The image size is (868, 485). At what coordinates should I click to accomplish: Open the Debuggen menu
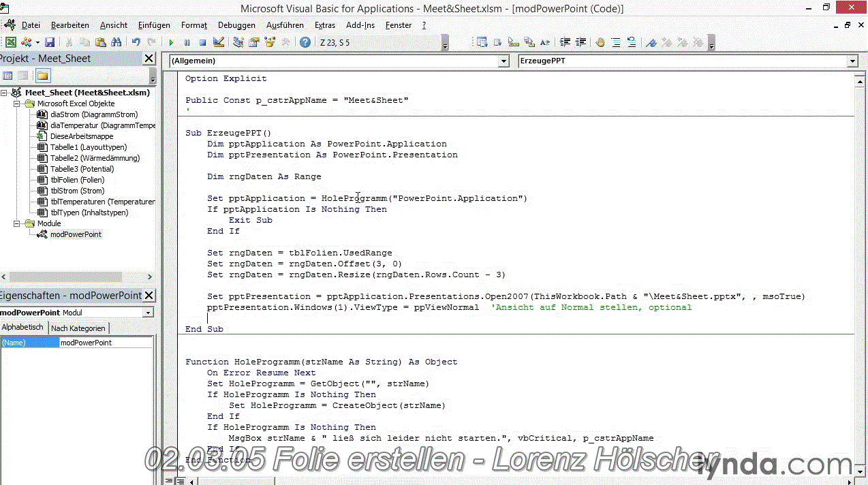[x=236, y=25]
